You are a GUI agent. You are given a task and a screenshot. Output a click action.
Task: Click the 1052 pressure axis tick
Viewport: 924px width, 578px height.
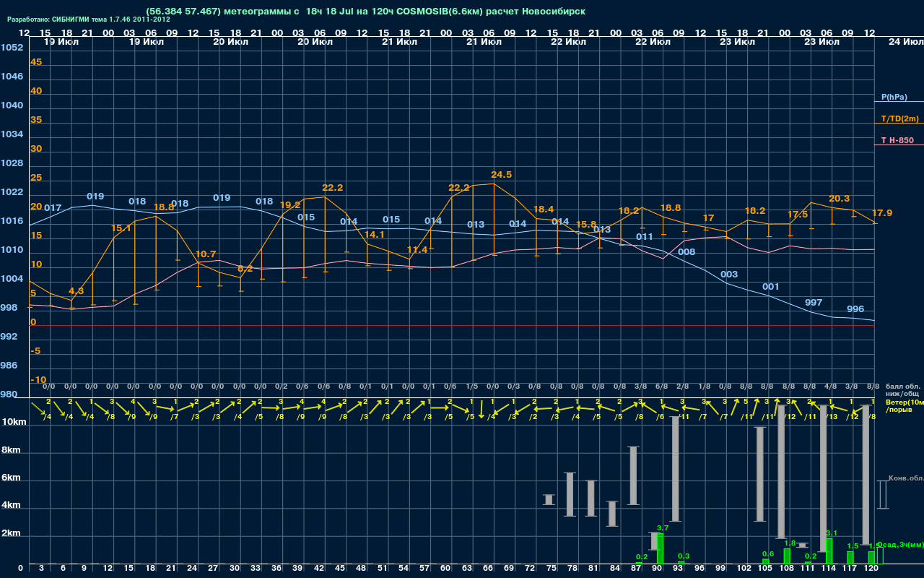point(12,48)
